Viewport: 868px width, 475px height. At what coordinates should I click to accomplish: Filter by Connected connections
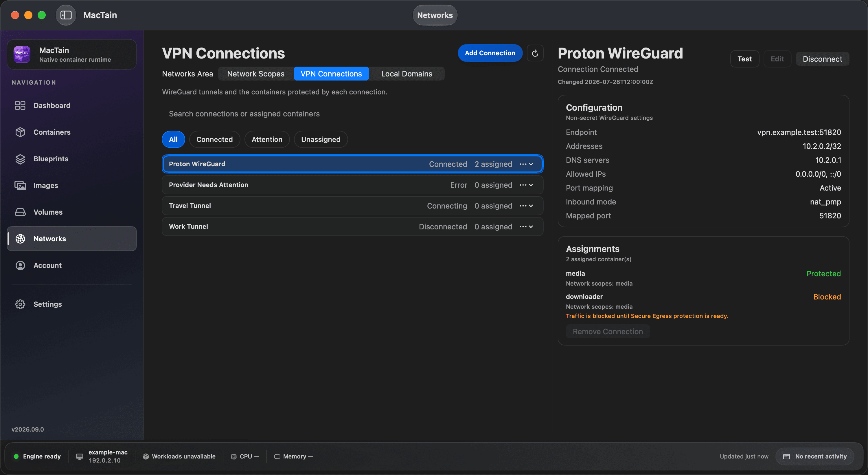pos(214,139)
